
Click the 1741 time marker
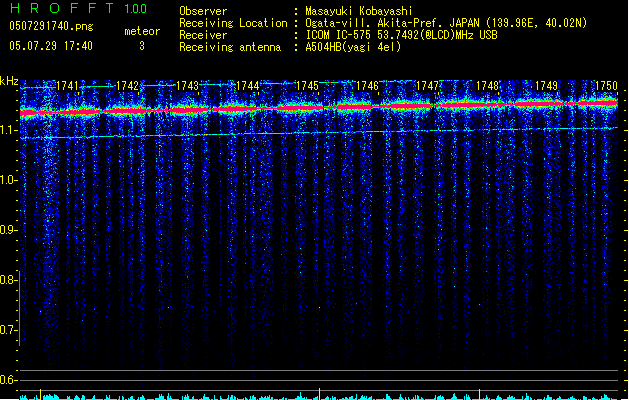[67, 86]
